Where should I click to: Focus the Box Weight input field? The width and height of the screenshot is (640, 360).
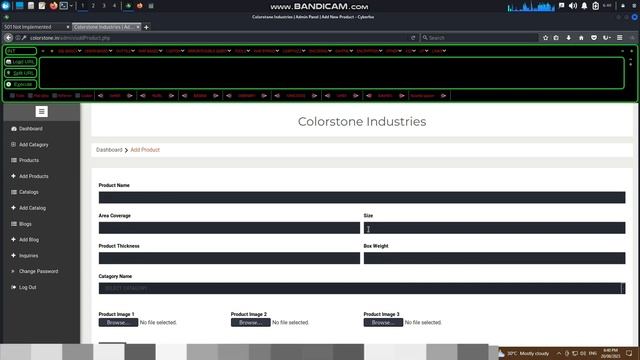pyautogui.click(x=494, y=258)
